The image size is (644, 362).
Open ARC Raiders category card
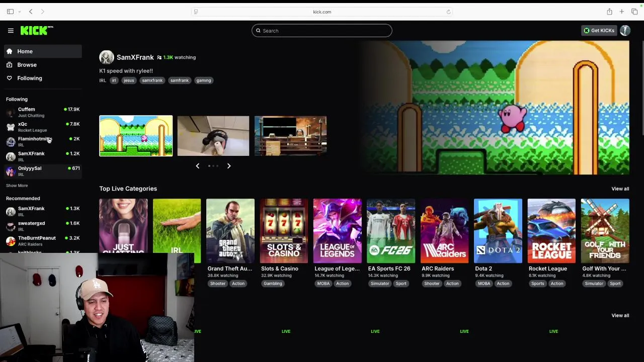tap(444, 230)
